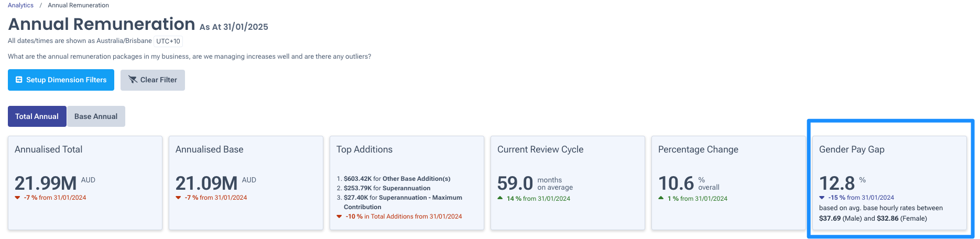This screenshot has height=239, width=980.
Task: Open the Annualised Total card
Action: click(85, 183)
